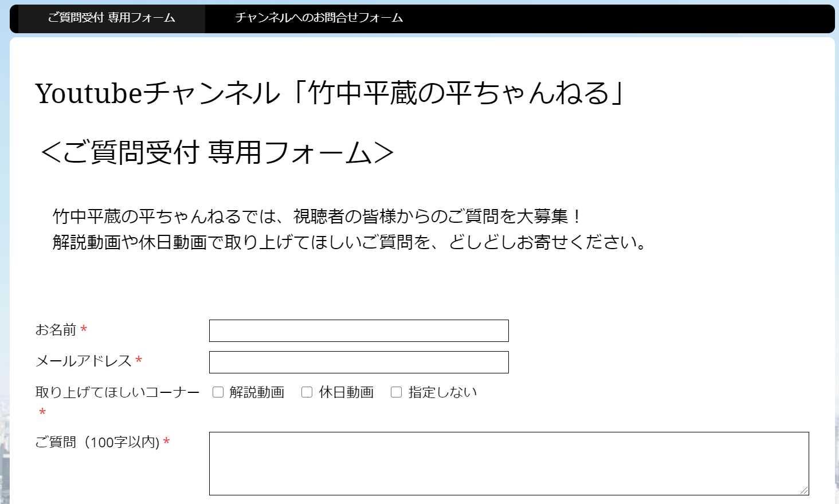Image resolution: width=839 pixels, height=504 pixels.
Task: Click the red asterisk beside メールアドレス
Action: tap(139, 361)
